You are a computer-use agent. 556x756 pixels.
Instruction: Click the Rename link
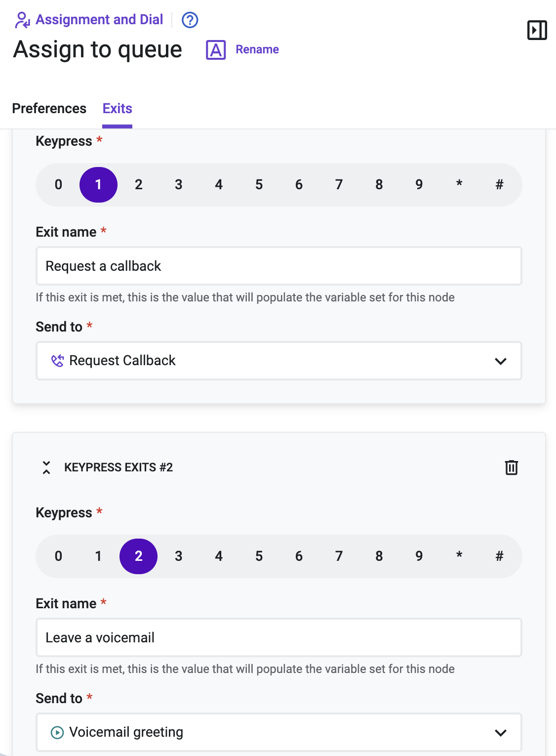[257, 49]
